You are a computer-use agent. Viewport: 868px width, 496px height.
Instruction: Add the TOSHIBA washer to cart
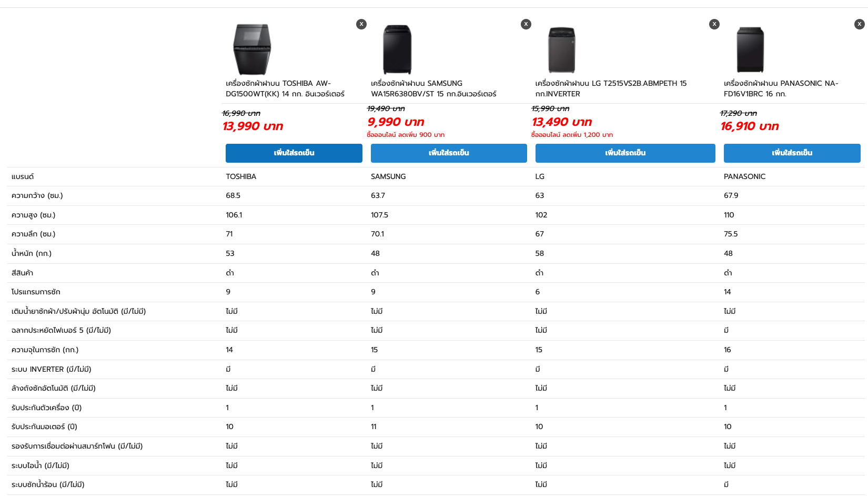coord(294,153)
